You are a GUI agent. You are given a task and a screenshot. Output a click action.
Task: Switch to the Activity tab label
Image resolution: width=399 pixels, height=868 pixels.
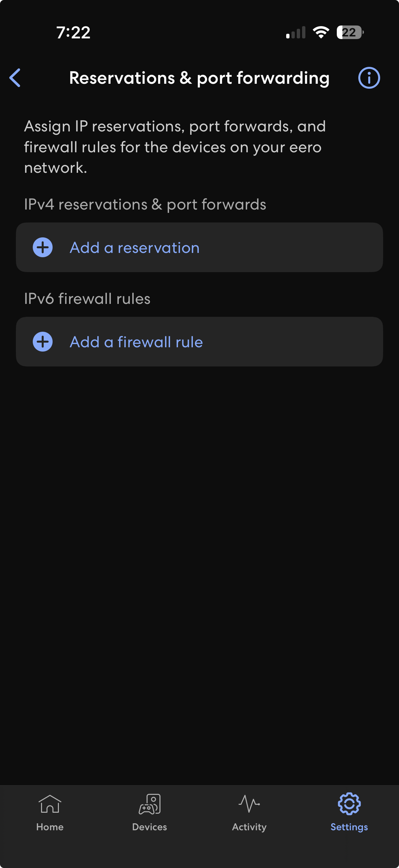(x=249, y=827)
